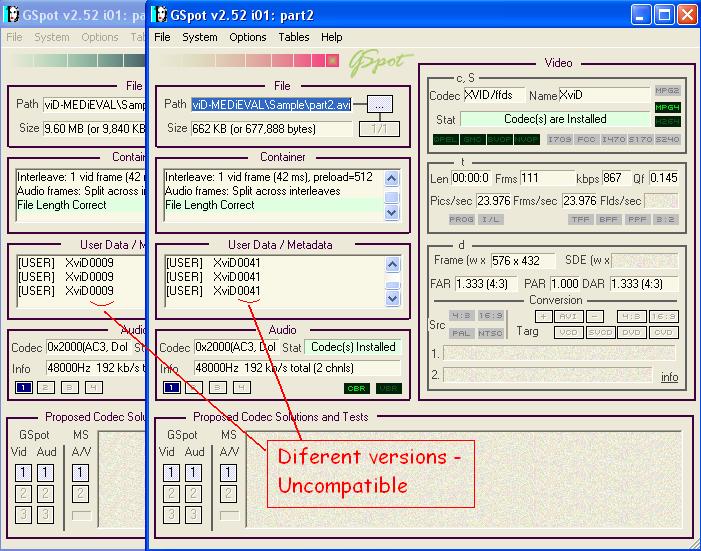The height and width of the screenshot is (551, 701).
Task: Select audio stream 3 in the back window
Action: [69, 387]
